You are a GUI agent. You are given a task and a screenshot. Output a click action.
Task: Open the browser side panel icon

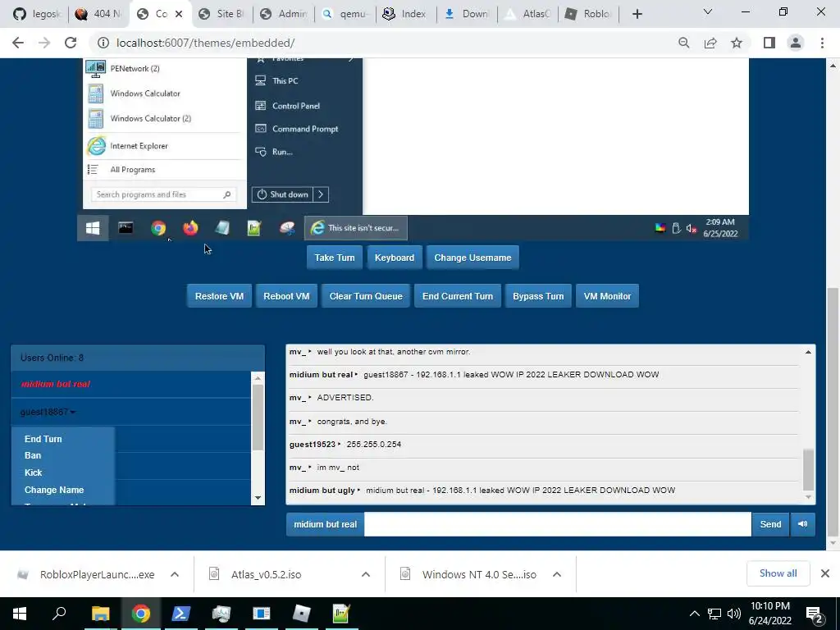point(769,43)
